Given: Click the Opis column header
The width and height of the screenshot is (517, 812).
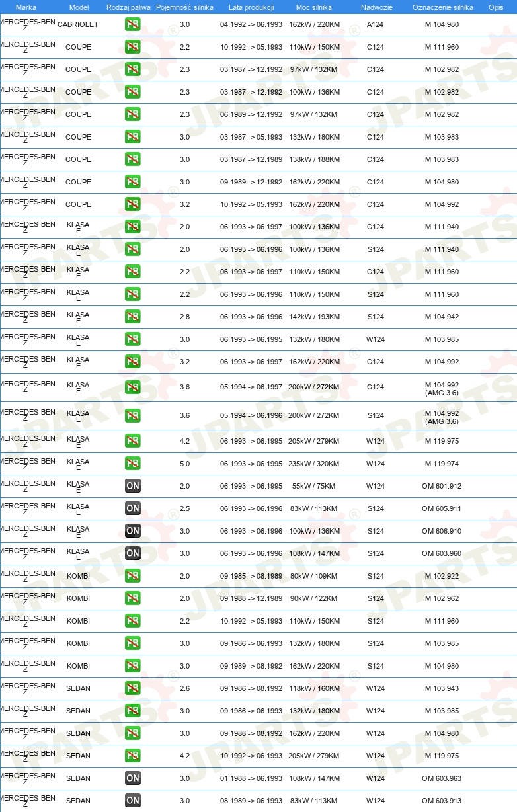Looking at the screenshot, I should [496, 7].
